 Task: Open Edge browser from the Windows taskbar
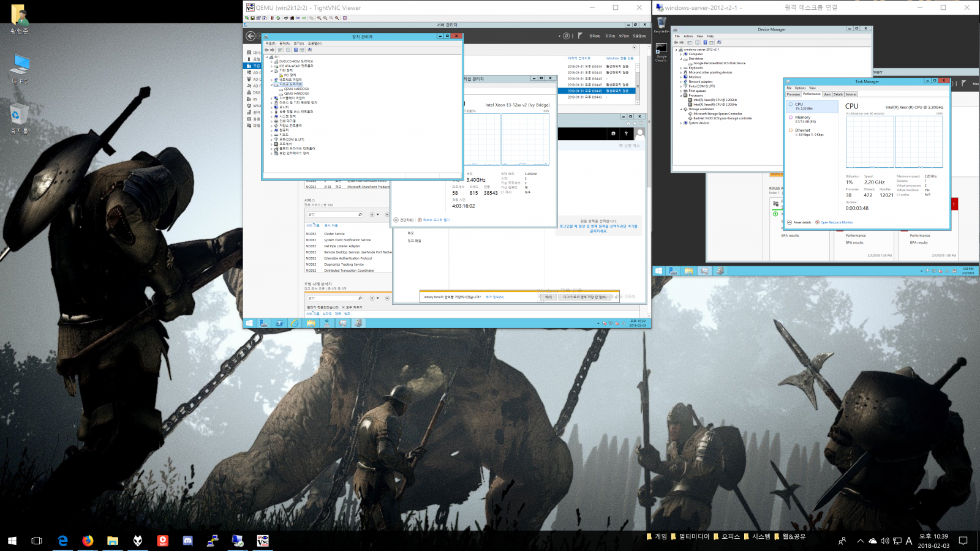(62, 541)
